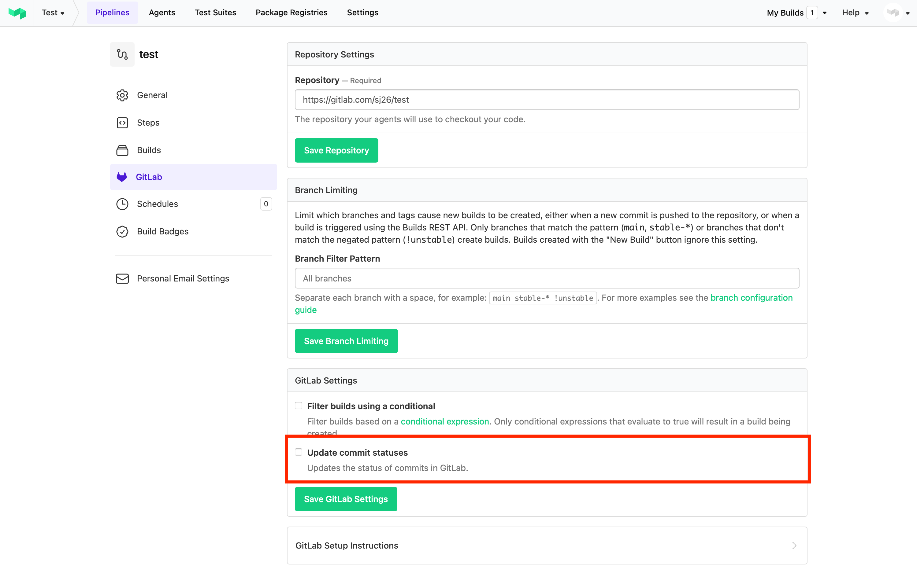
Task: Open the Steps section in sidebar
Action: point(148,123)
